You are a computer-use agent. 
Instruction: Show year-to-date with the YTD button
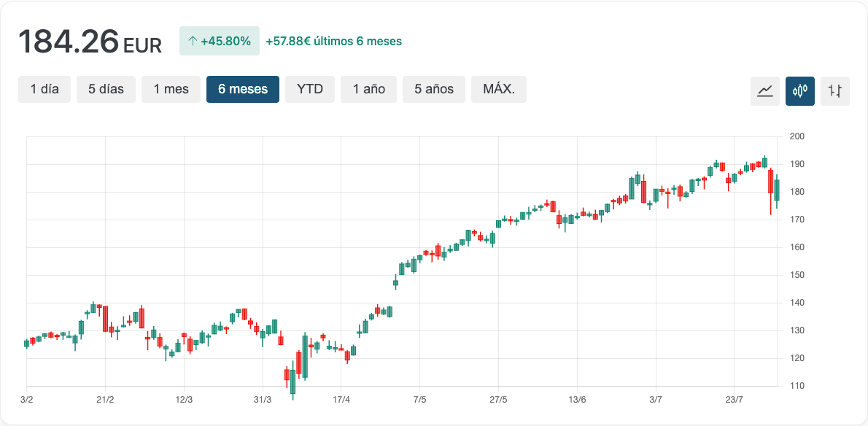pyautogui.click(x=310, y=90)
